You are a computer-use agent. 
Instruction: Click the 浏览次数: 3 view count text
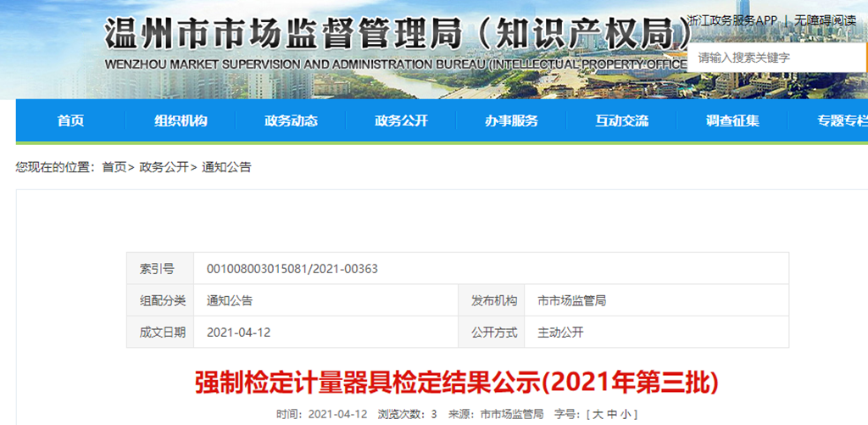pyautogui.click(x=407, y=414)
